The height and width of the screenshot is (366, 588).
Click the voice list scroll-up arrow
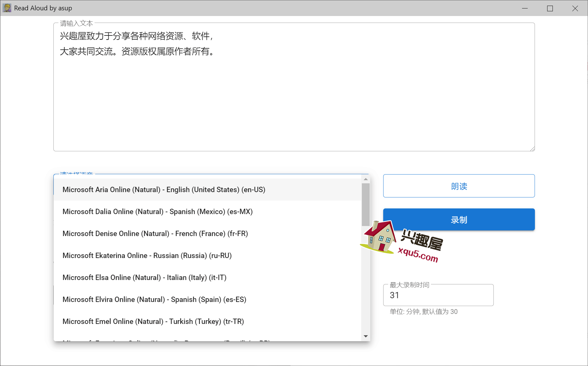click(x=366, y=179)
